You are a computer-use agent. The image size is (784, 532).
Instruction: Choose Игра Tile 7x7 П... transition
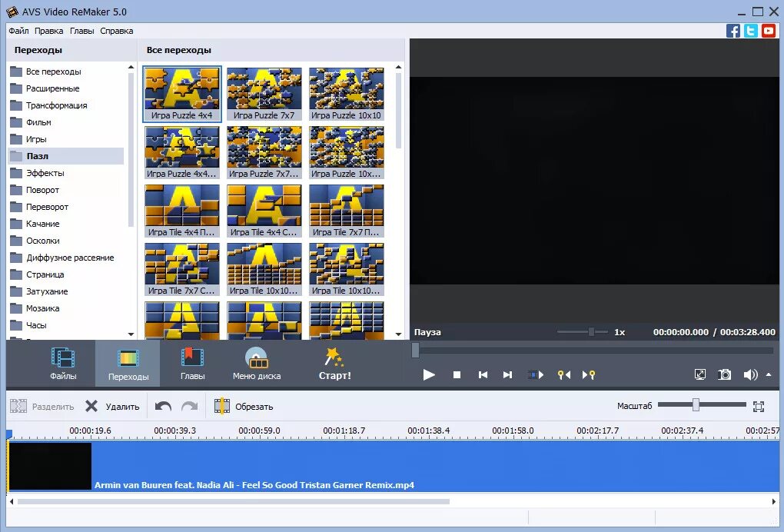tap(347, 211)
